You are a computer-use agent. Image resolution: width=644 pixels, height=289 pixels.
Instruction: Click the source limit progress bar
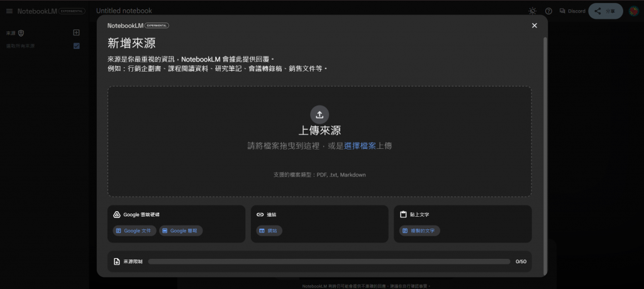329,261
